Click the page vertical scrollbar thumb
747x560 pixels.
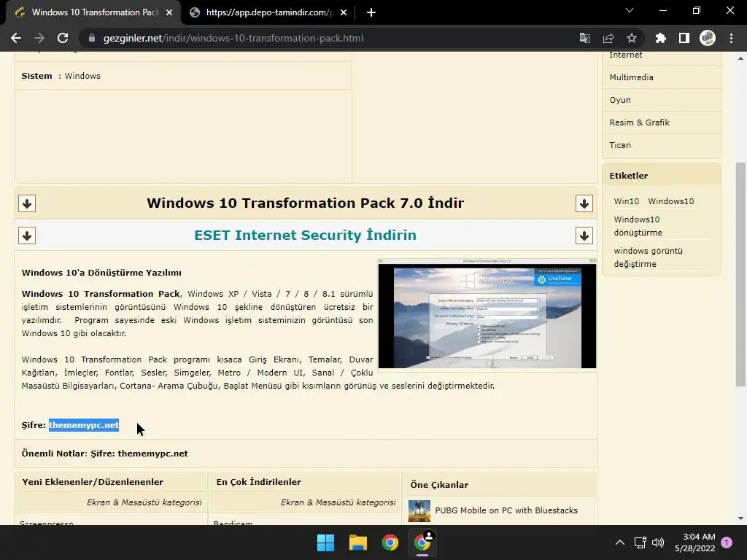pos(740,274)
